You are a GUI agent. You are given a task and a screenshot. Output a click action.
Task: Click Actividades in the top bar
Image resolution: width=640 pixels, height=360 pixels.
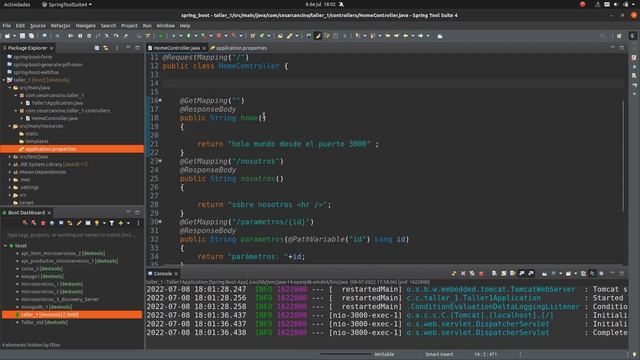[x=17, y=4]
